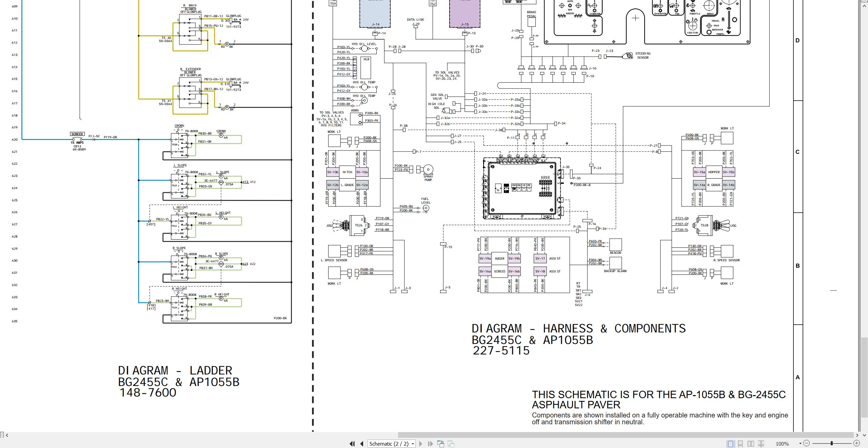
Task: Click the SV-17 assist valve block
Action: (540, 259)
